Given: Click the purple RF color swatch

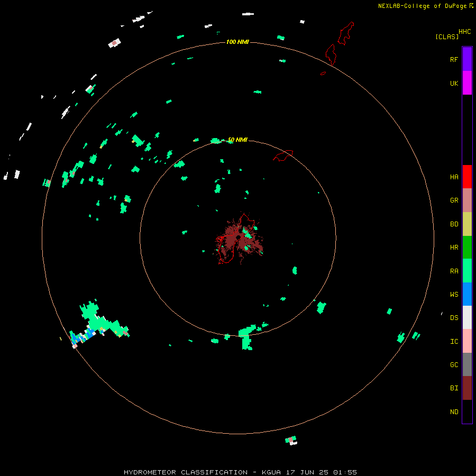Looking at the screenshot, I should coord(467,59).
